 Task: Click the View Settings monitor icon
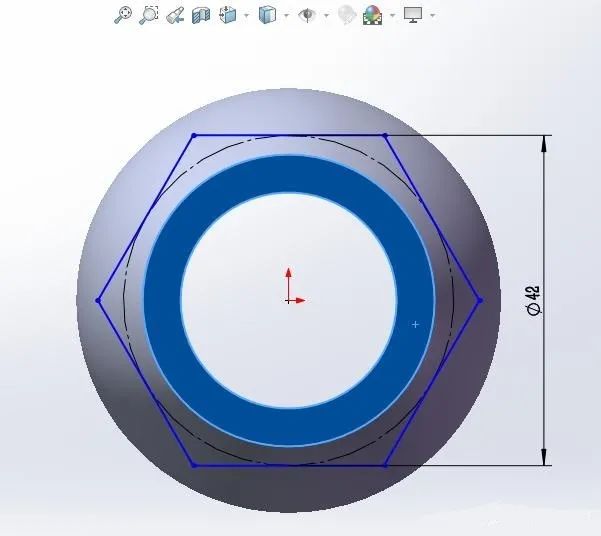coord(413,15)
